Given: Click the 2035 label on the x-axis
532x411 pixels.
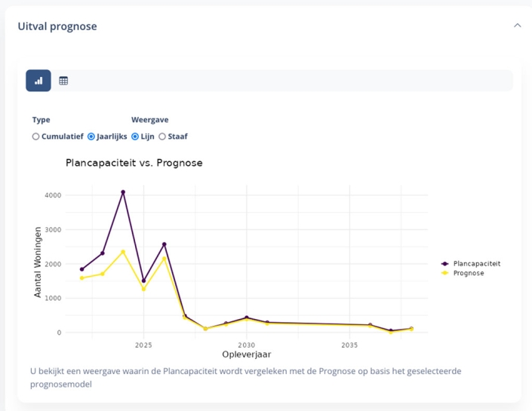Looking at the screenshot, I should (349, 345).
